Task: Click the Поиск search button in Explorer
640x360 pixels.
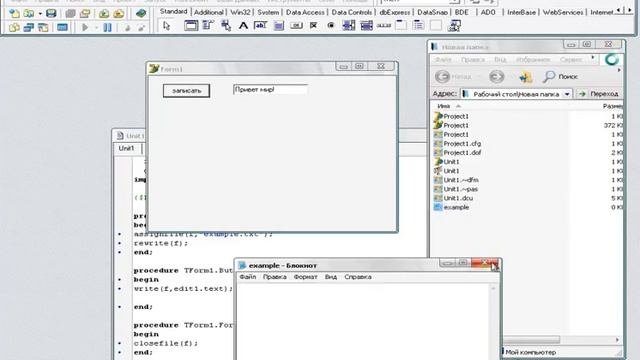Action: tap(560, 76)
